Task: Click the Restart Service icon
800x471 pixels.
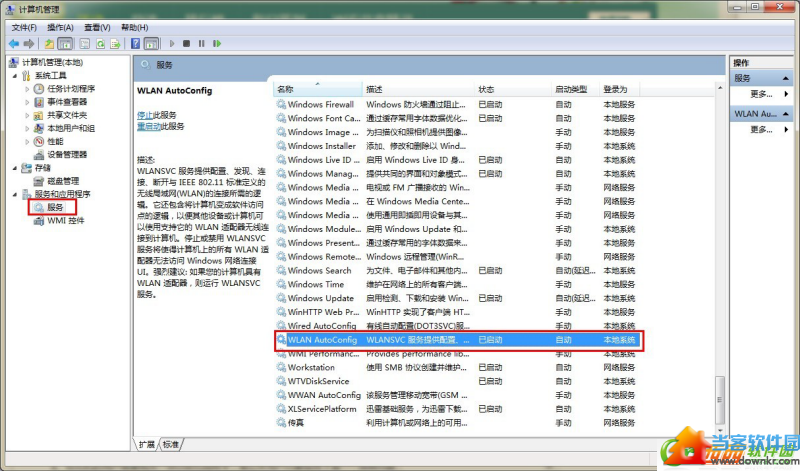Action: [217, 44]
